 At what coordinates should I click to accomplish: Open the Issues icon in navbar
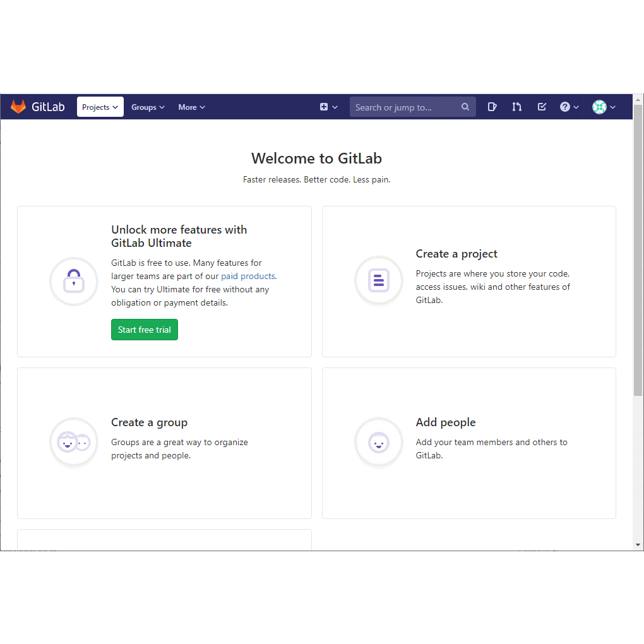point(492,107)
